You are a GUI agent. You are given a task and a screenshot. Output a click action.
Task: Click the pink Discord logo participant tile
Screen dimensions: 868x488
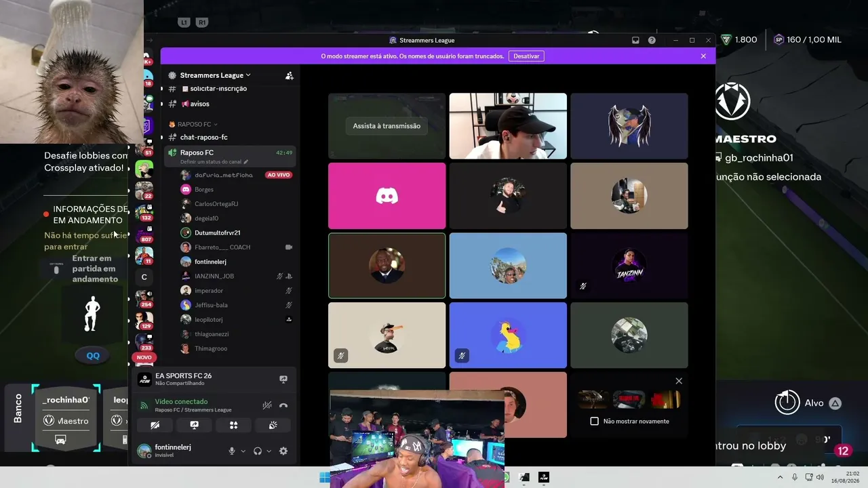(x=387, y=196)
